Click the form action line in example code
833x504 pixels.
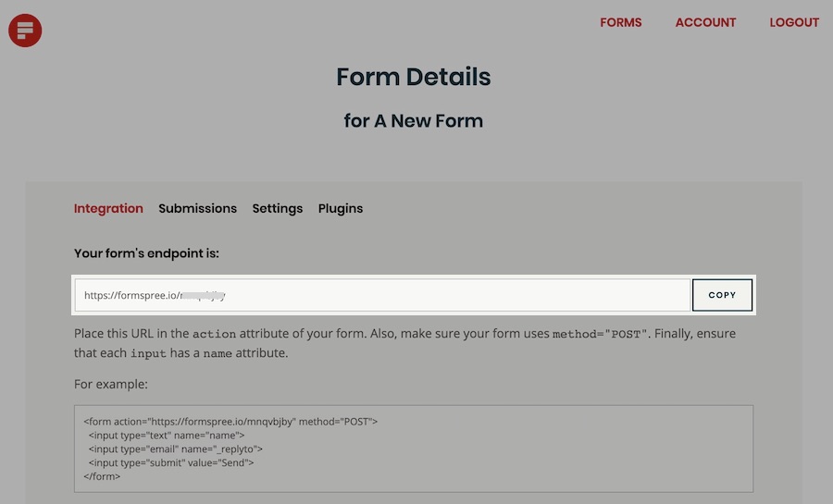(230, 422)
